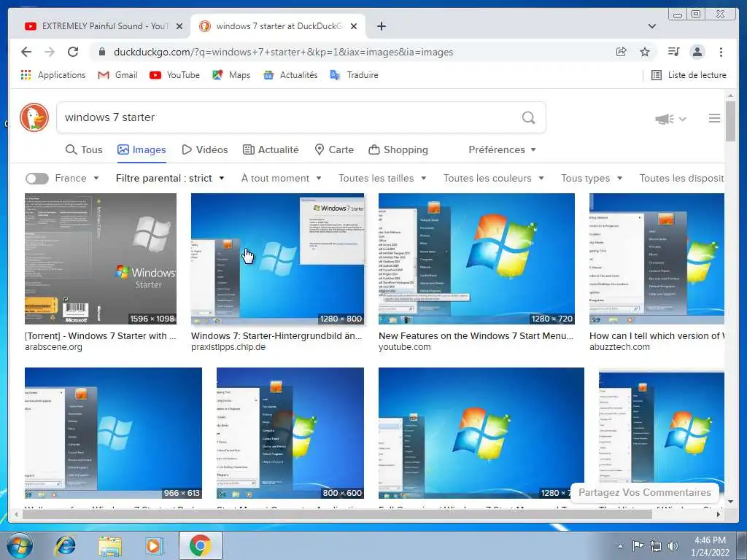Open the 966 × 613 image thumbnail
This screenshot has height=560, width=747.
113,433
